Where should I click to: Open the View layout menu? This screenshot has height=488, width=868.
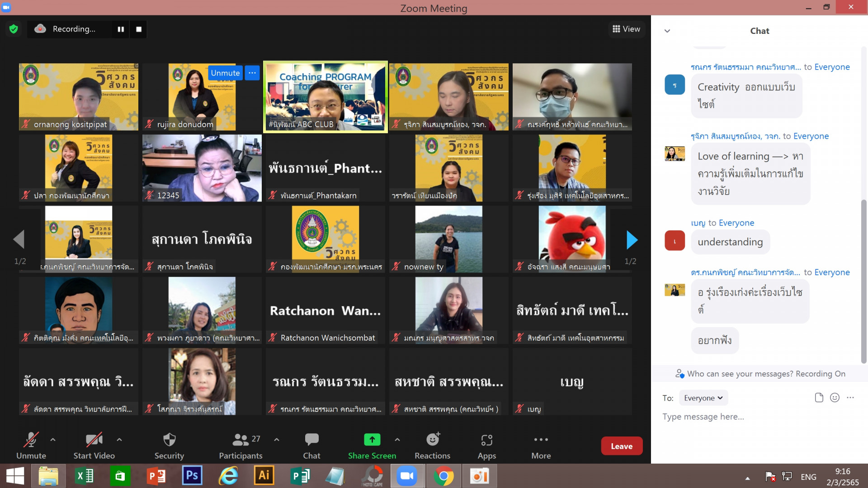pyautogui.click(x=626, y=29)
